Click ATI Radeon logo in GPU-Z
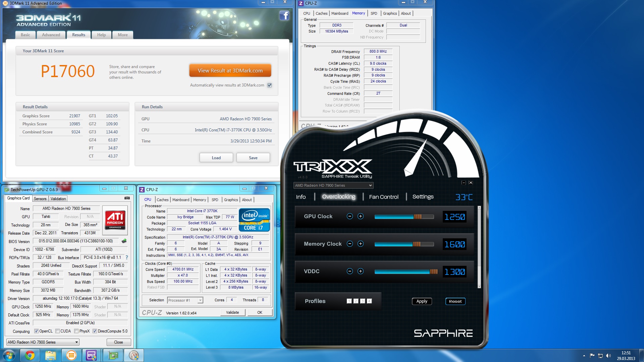This screenshot has height=362, width=644. (x=115, y=220)
